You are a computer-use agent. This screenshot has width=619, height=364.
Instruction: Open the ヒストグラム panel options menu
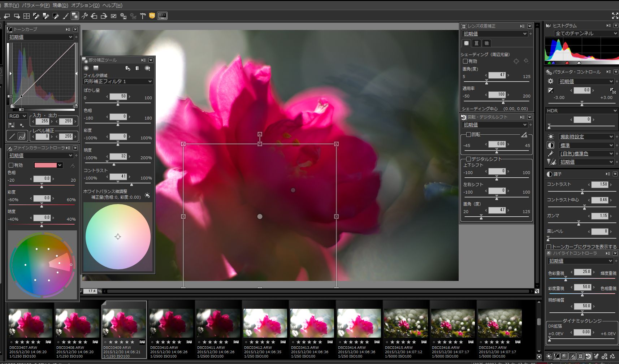click(609, 26)
